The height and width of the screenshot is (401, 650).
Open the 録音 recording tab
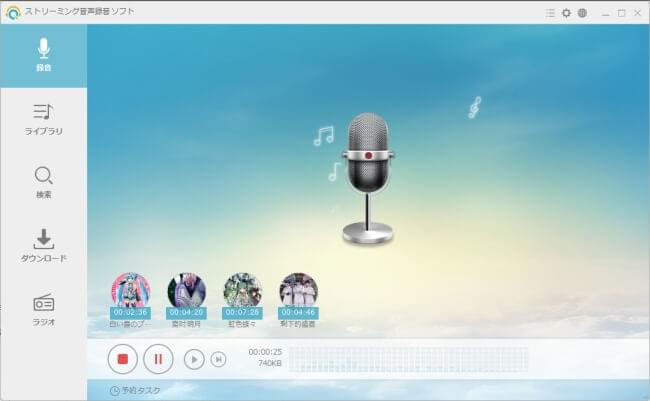(x=43, y=56)
